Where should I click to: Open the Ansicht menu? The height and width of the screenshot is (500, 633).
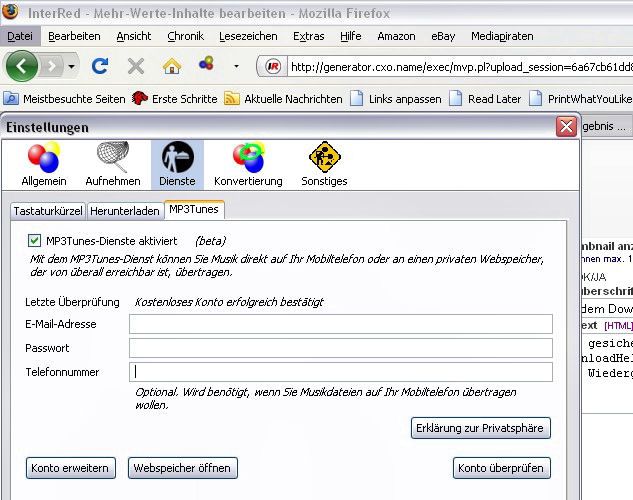pos(134,36)
